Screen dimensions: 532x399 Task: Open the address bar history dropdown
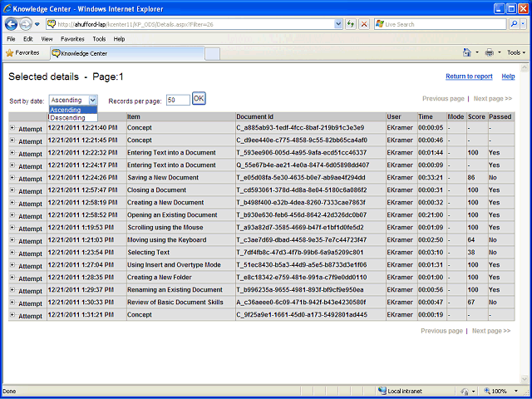338,24
